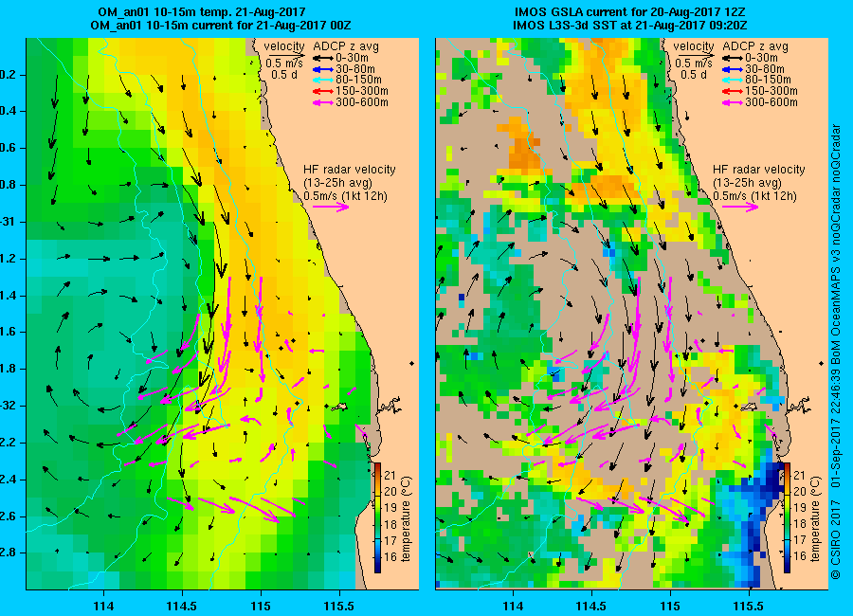
Task: Click magenta 300-600m arrow in left map legend
Action: coord(322,103)
